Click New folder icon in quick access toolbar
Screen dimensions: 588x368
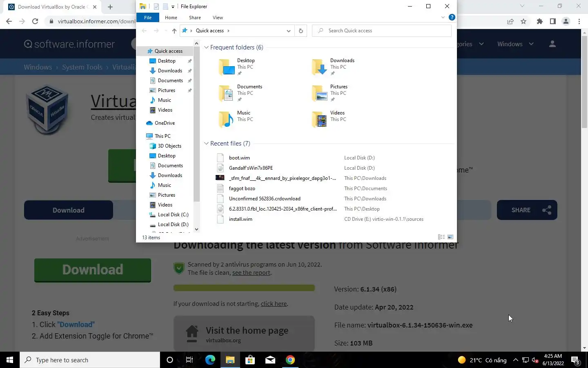165,7
